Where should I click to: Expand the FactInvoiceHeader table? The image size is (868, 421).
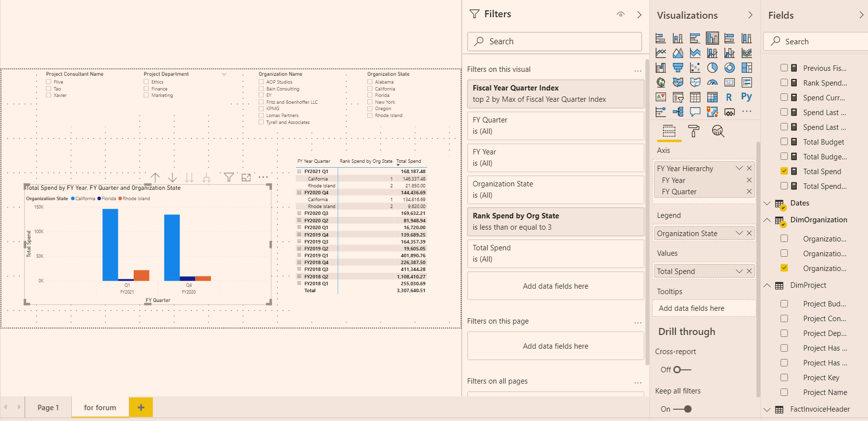coord(767,409)
